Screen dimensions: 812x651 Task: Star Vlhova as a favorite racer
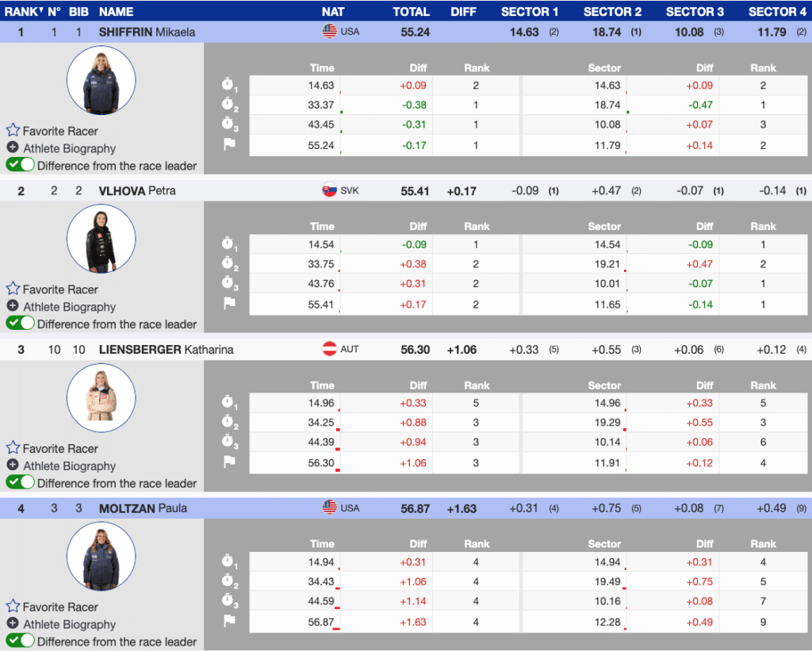click(13, 289)
